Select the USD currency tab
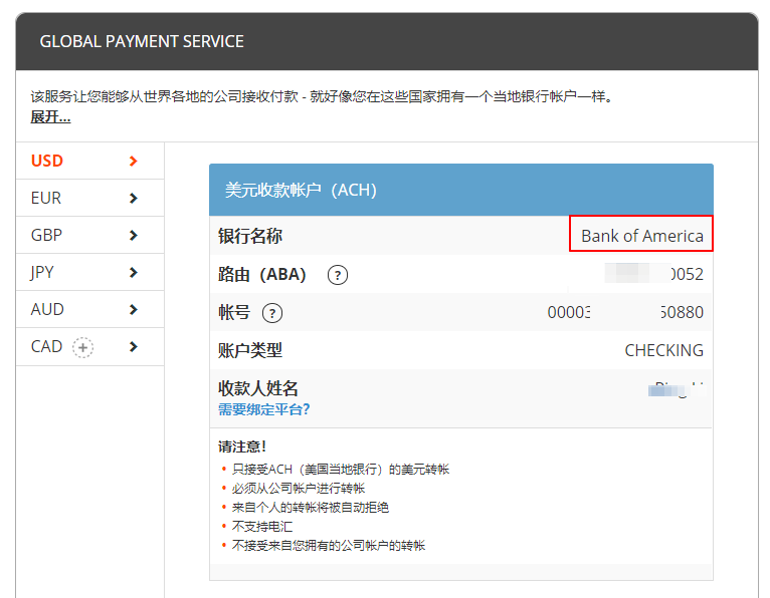 click(47, 161)
